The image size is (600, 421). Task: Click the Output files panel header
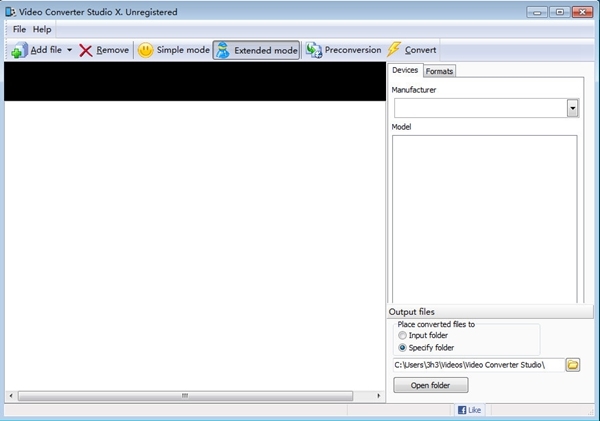pyautogui.click(x=490, y=312)
